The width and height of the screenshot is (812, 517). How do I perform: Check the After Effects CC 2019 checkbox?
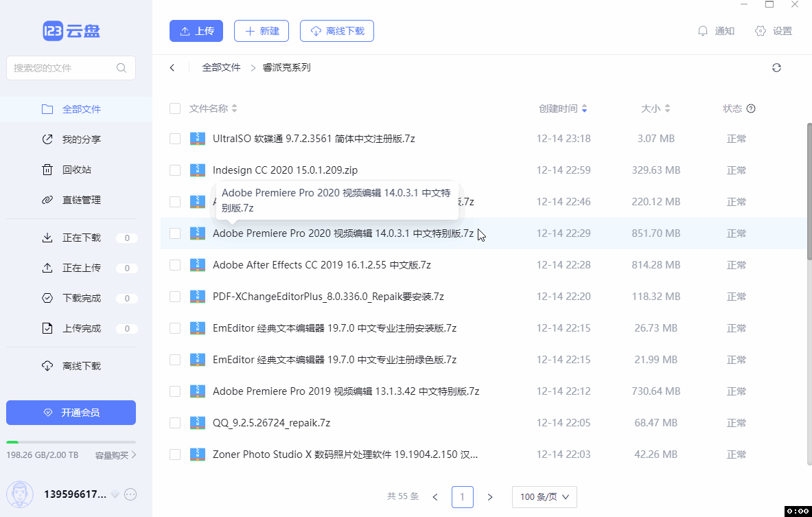pos(175,265)
